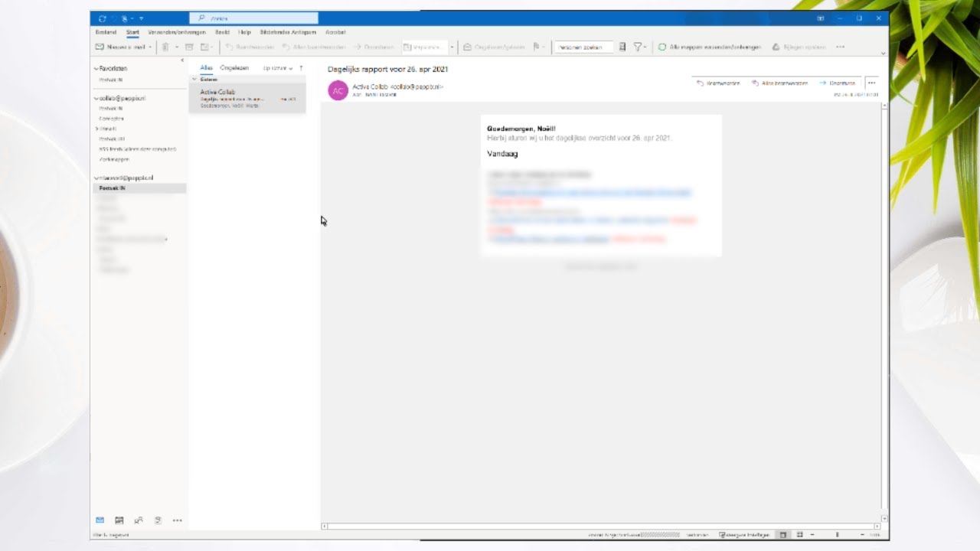The width and height of the screenshot is (980, 551).
Task: Collapse the Favorieten section
Action: pos(96,69)
